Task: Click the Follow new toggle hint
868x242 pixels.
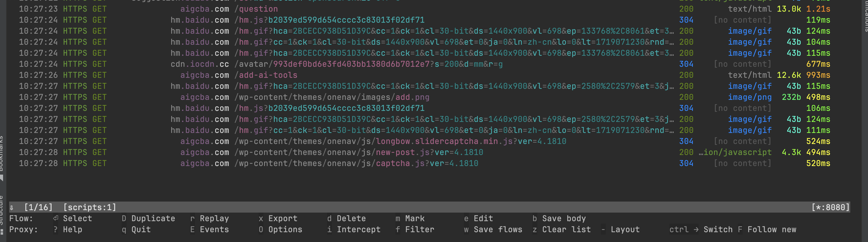Action: [x=772, y=229]
